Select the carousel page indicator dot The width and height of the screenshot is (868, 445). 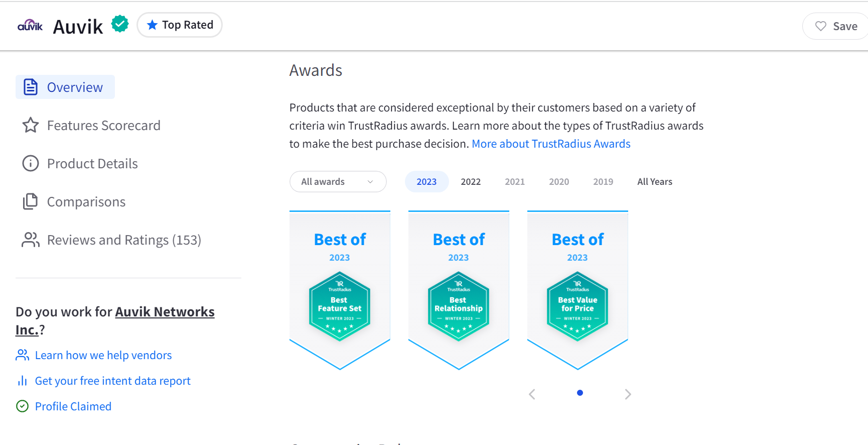[x=580, y=393]
